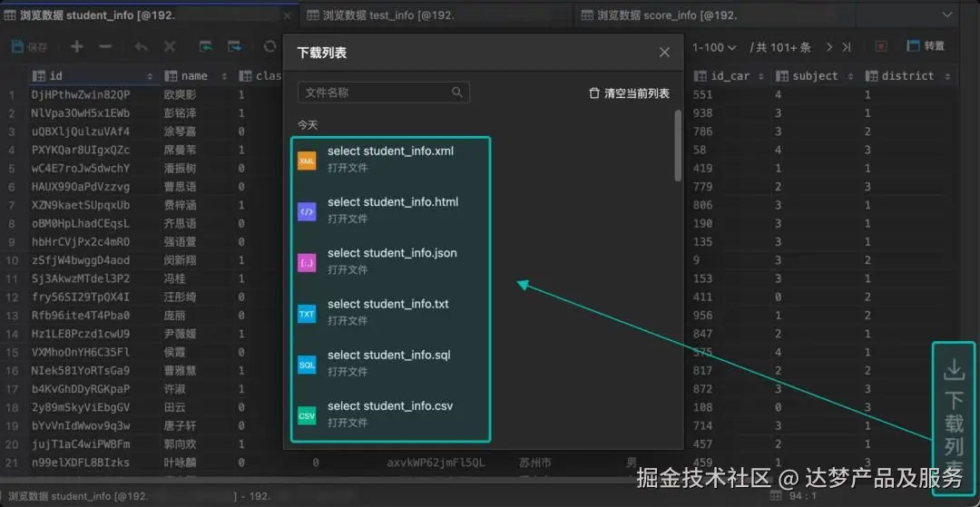Select id_car cell 551

click(x=703, y=95)
